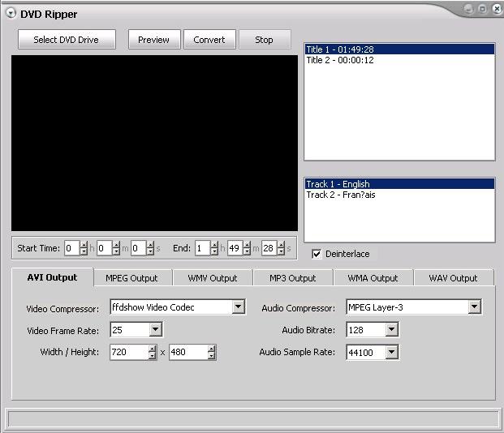Click the End seconds field showing 28
Viewport: 504px width, 433px height.
click(269, 248)
